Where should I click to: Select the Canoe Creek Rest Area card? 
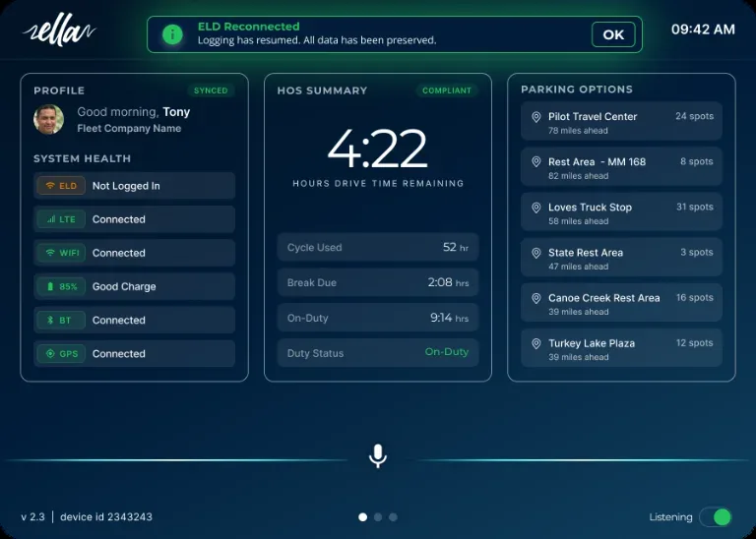(621, 303)
